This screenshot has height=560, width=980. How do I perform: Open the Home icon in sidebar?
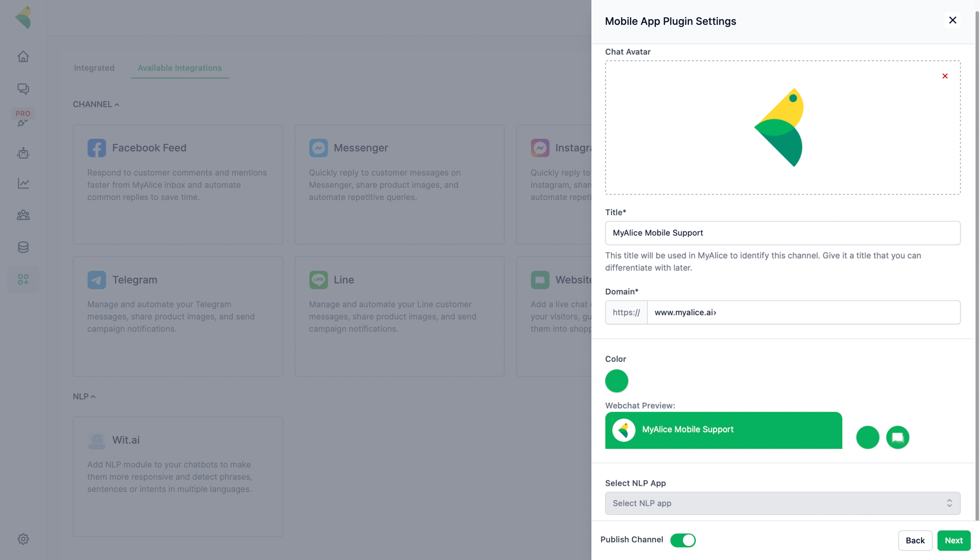(x=23, y=57)
